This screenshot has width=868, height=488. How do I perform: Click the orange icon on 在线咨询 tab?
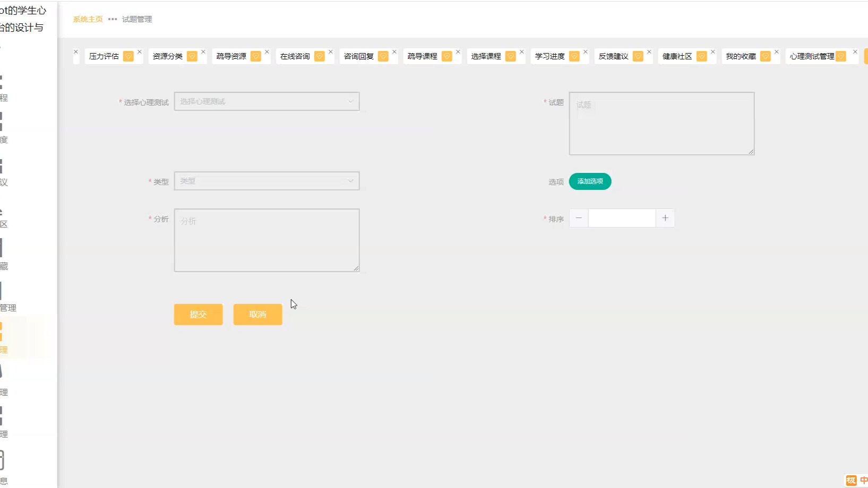pyautogui.click(x=320, y=56)
